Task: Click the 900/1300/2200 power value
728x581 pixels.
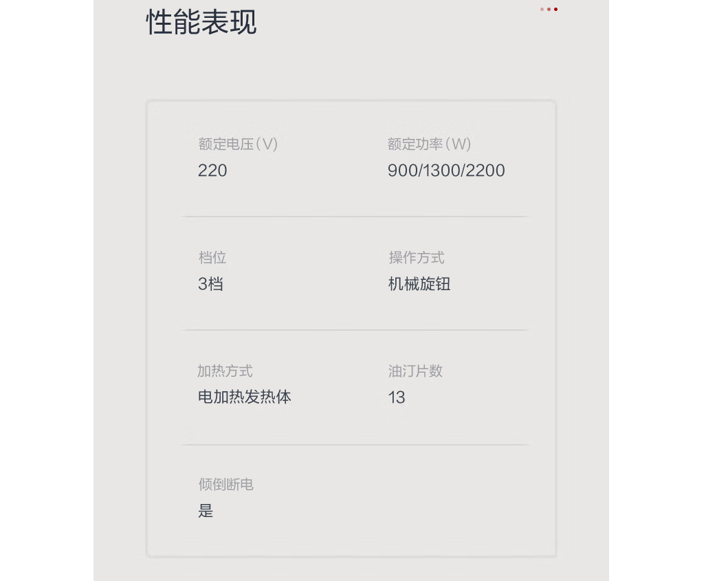Action: click(x=446, y=171)
